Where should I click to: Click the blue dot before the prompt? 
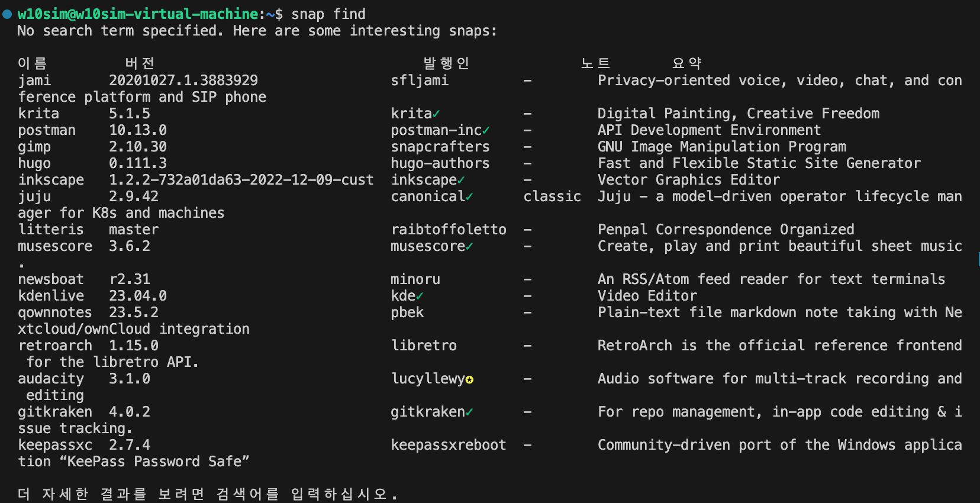click(x=7, y=14)
